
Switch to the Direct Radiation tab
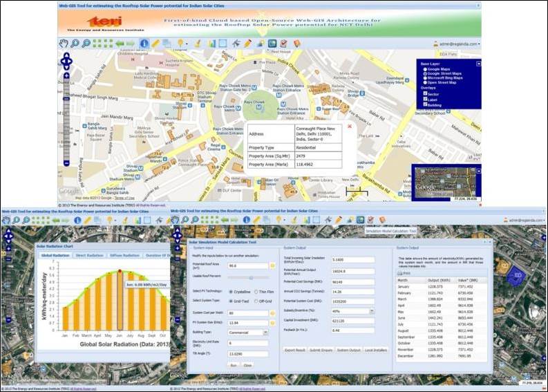pyautogui.click(x=89, y=256)
